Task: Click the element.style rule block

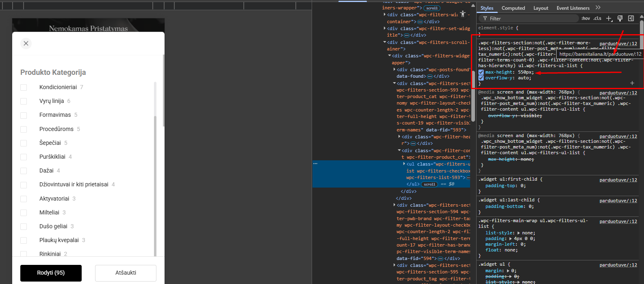Action: (x=557, y=31)
